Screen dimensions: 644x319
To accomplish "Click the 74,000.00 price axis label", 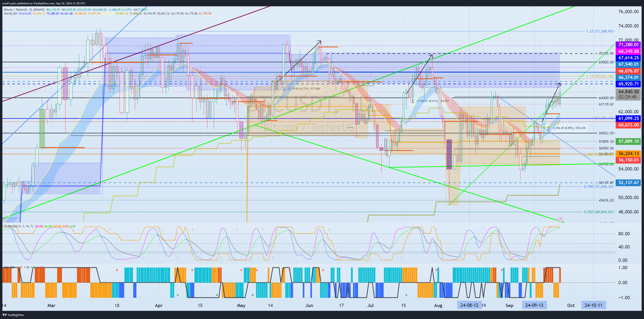I will coord(628,26).
